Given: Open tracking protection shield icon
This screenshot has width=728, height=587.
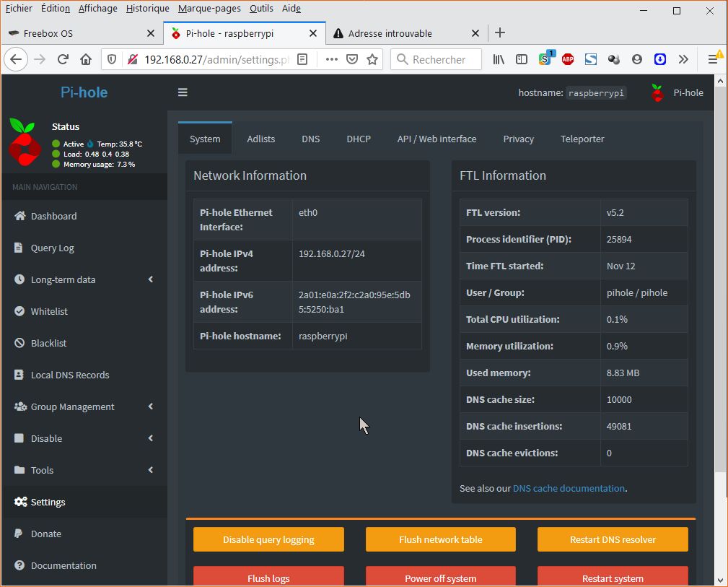Looking at the screenshot, I should point(112,59).
